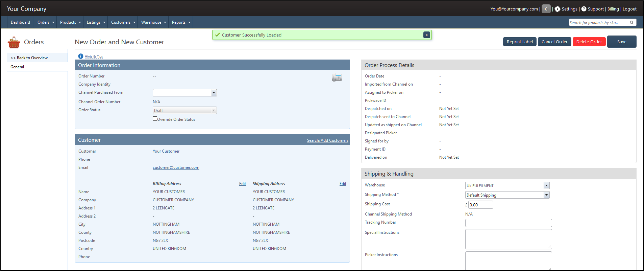644x271 pixels.
Task: Go Back to Overview
Action: pos(37,58)
